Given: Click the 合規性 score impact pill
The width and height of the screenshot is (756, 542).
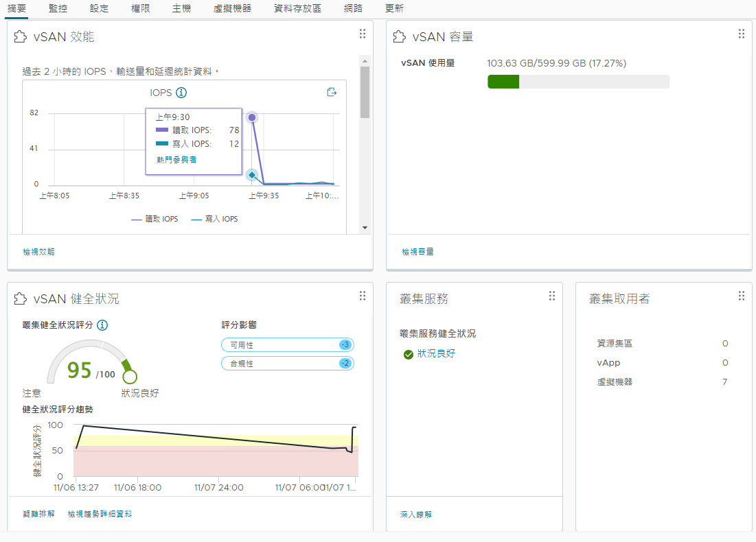Looking at the screenshot, I should click(x=288, y=363).
